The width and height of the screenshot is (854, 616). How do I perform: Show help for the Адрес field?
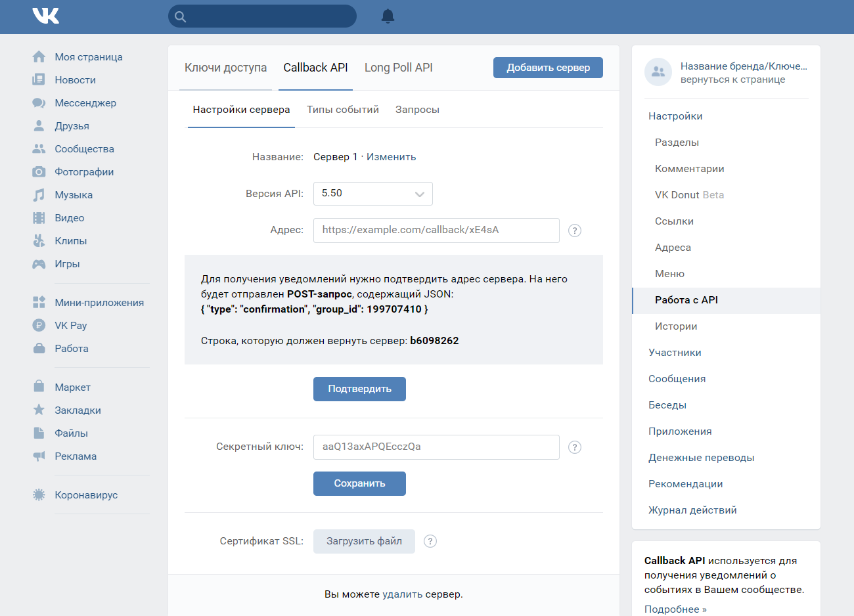coord(575,231)
